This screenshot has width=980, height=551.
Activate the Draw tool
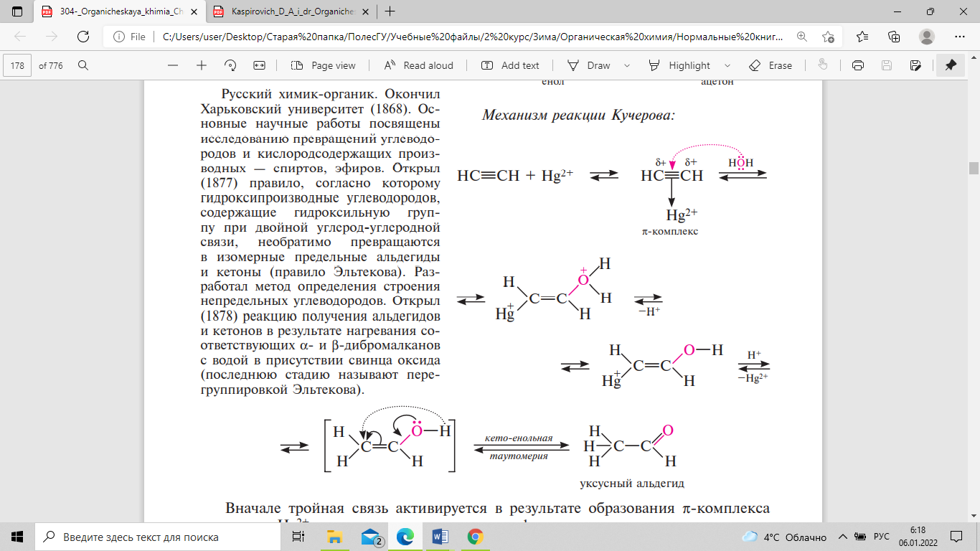pos(589,65)
